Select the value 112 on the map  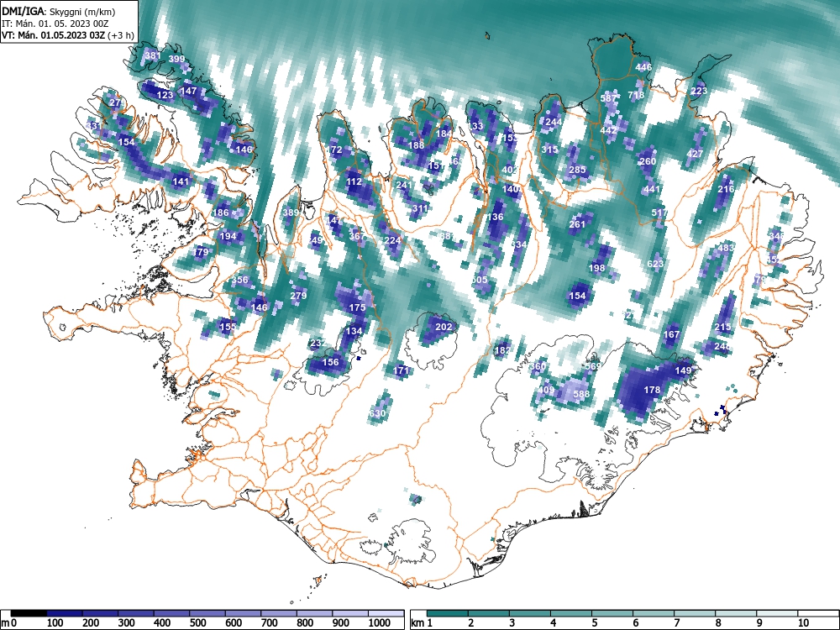click(x=354, y=181)
